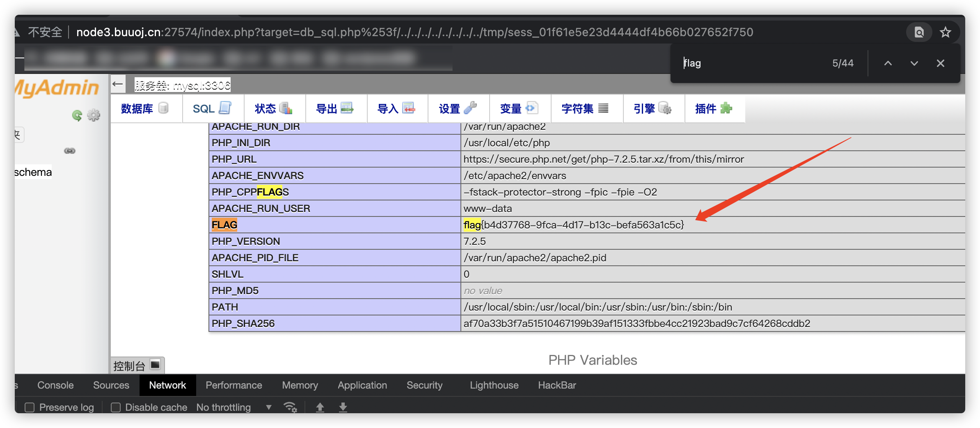
Task: Click the phpMyAdmin reload navigation icon
Action: [x=77, y=115]
